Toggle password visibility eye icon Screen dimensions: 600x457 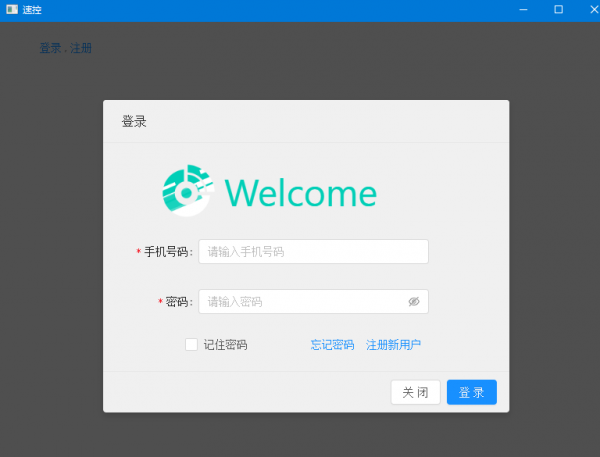[414, 302]
